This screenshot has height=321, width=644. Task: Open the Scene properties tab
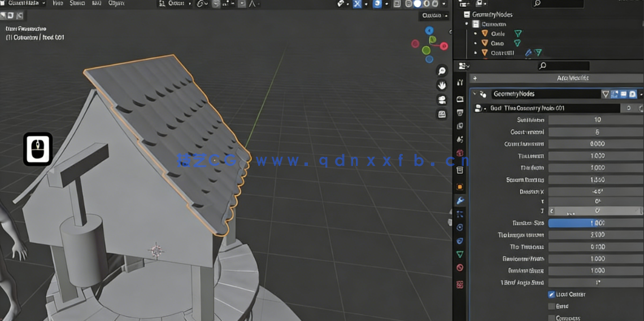point(460,139)
